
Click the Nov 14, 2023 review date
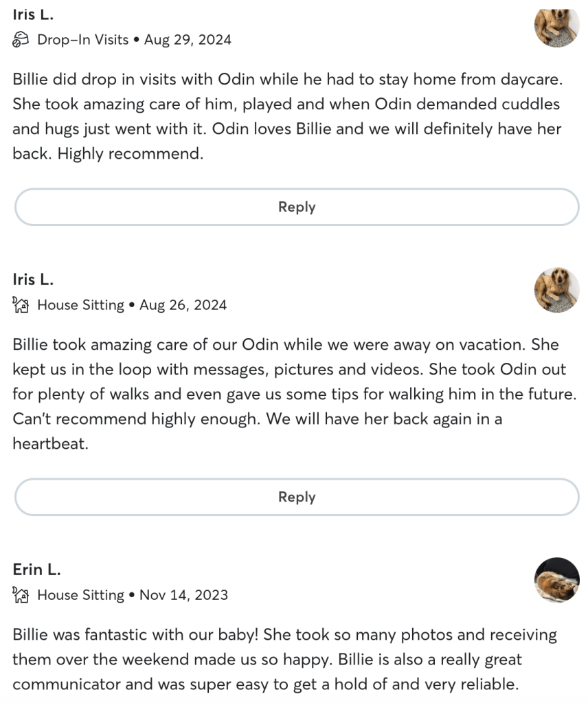click(183, 595)
